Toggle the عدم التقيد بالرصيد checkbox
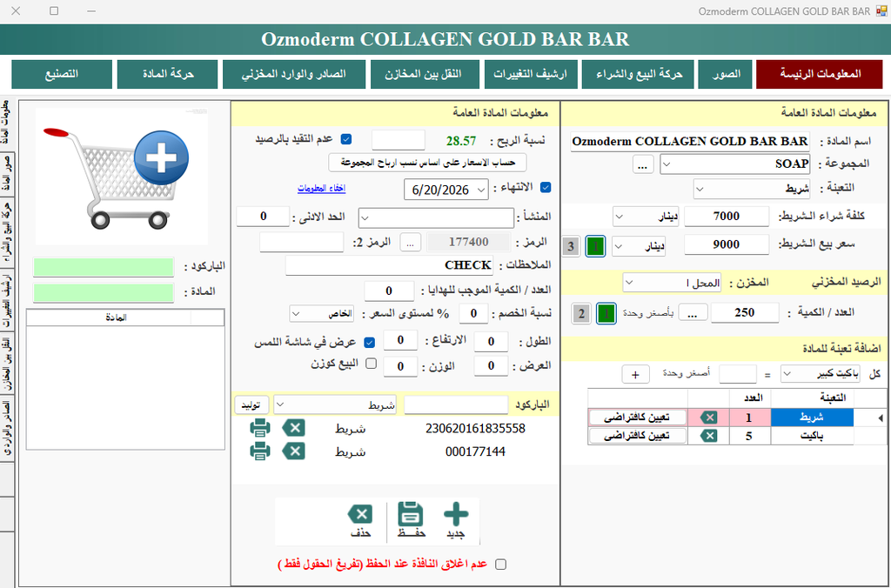891x588 pixels. point(347,138)
